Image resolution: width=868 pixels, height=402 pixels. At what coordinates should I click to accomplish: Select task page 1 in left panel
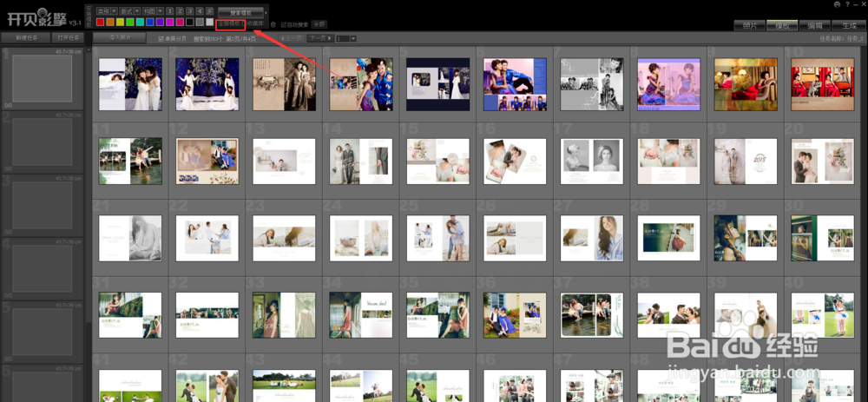pyautogui.click(x=42, y=78)
